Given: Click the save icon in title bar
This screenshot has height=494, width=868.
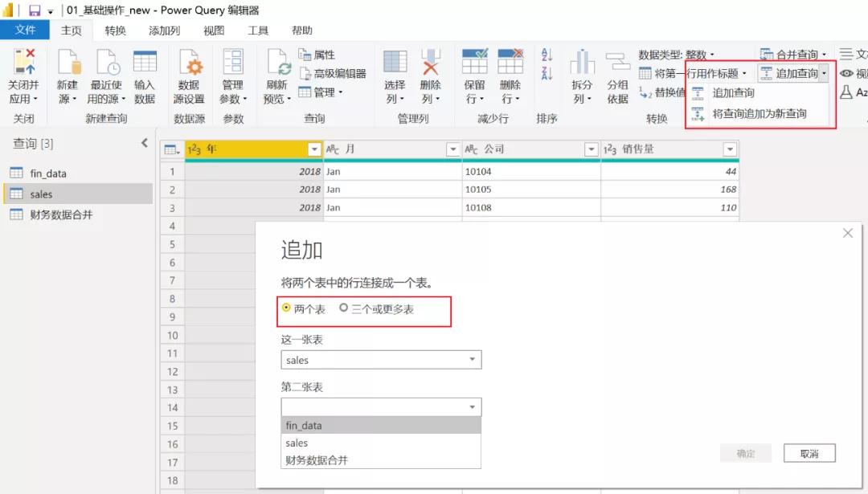Looking at the screenshot, I should (35, 10).
